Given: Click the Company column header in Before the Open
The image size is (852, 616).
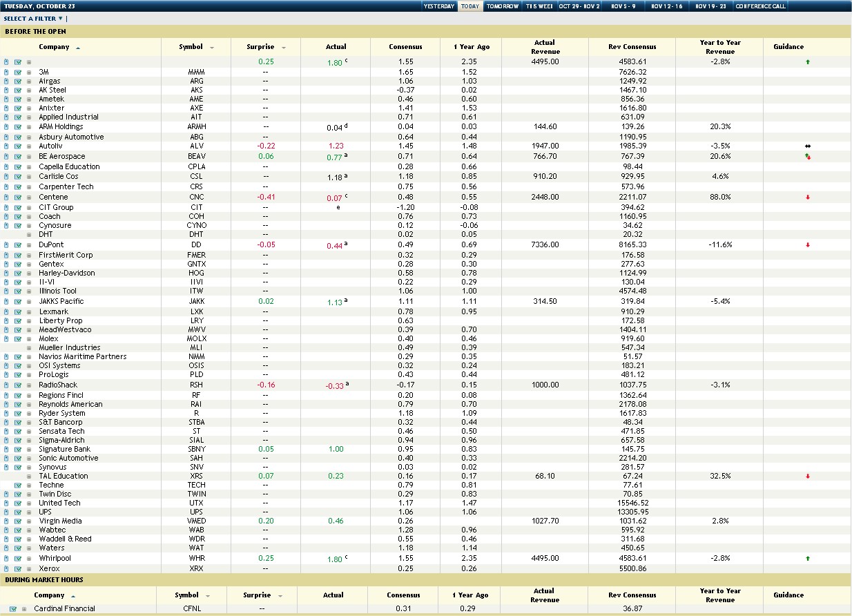Looking at the screenshot, I should click(54, 47).
